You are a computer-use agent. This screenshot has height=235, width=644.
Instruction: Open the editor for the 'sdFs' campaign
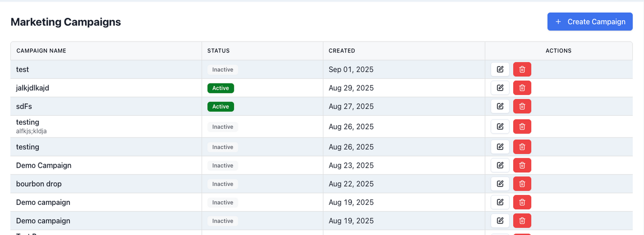[x=500, y=106]
